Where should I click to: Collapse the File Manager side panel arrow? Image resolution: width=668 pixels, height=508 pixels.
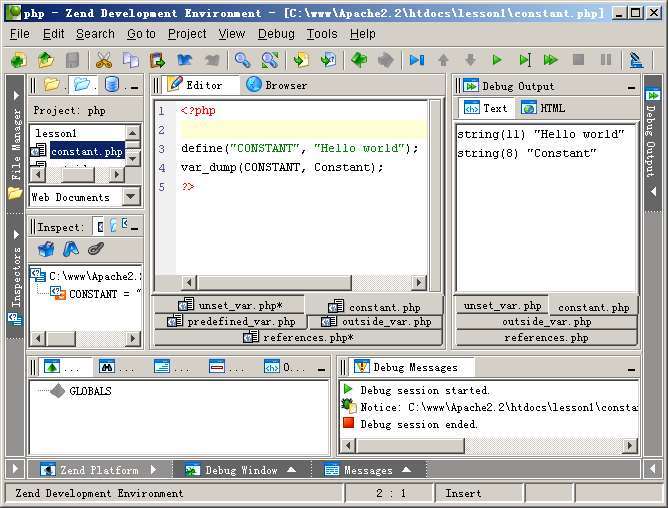pos(16,95)
